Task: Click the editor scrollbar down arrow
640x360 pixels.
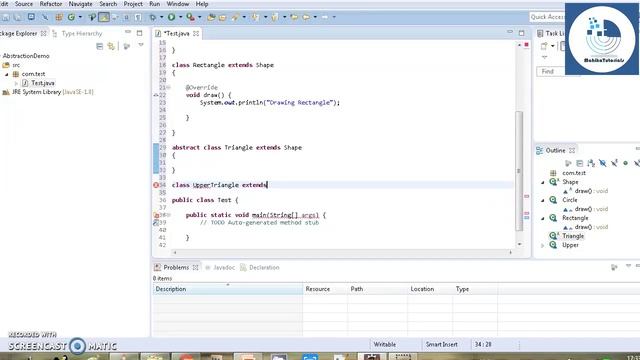Action: point(519,244)
